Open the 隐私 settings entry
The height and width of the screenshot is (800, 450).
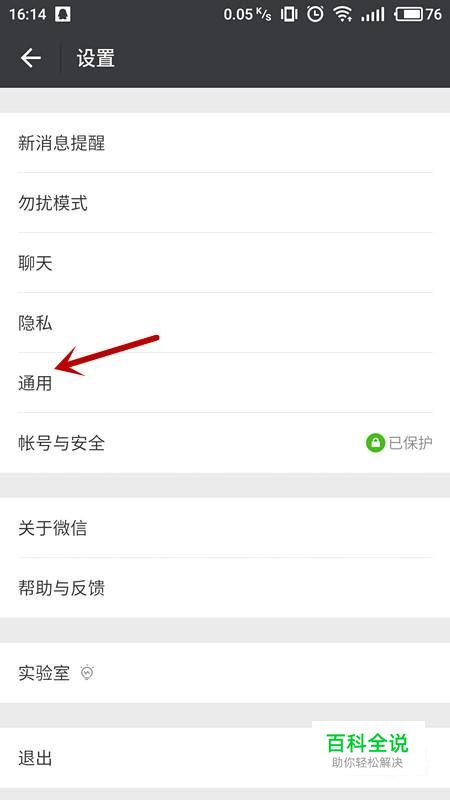(x=225, y=323)
